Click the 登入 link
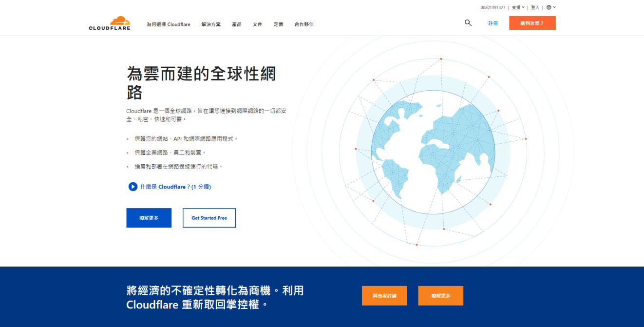The width and height of the screenshot is (644, 327). click(535, 7)
